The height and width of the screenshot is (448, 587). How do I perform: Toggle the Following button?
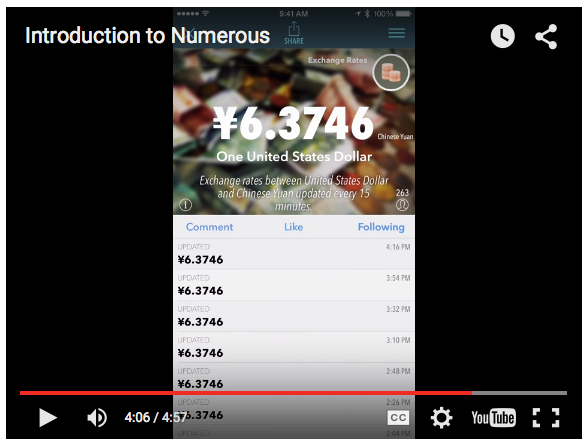pos(381,227)
